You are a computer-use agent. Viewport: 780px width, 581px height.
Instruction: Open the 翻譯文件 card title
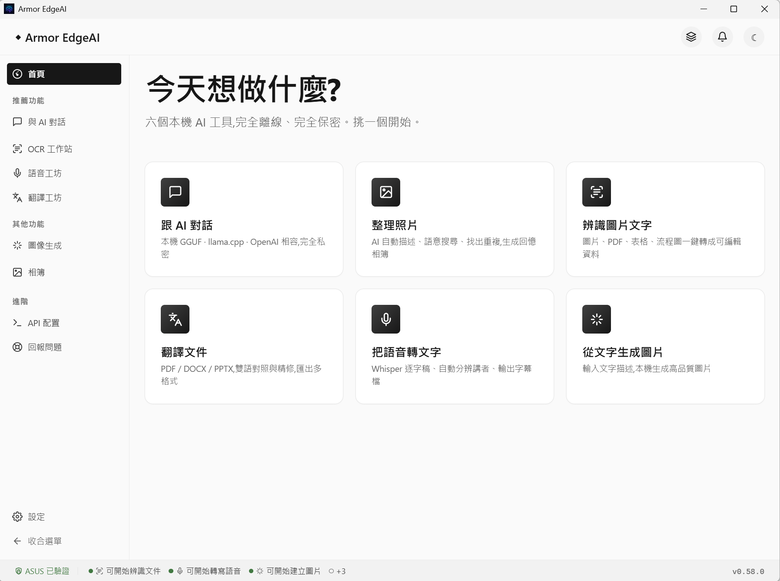pos(184,352)
